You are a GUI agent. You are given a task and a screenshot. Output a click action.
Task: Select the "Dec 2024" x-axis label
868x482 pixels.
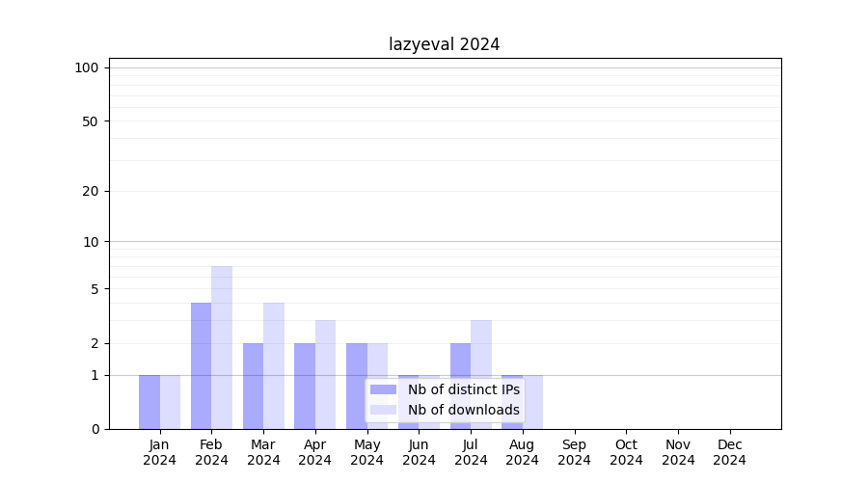point(729,452)
